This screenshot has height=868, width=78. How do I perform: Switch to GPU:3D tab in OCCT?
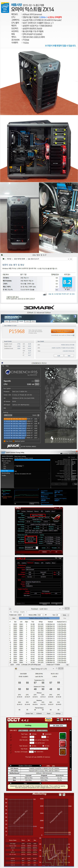(32, 731)
